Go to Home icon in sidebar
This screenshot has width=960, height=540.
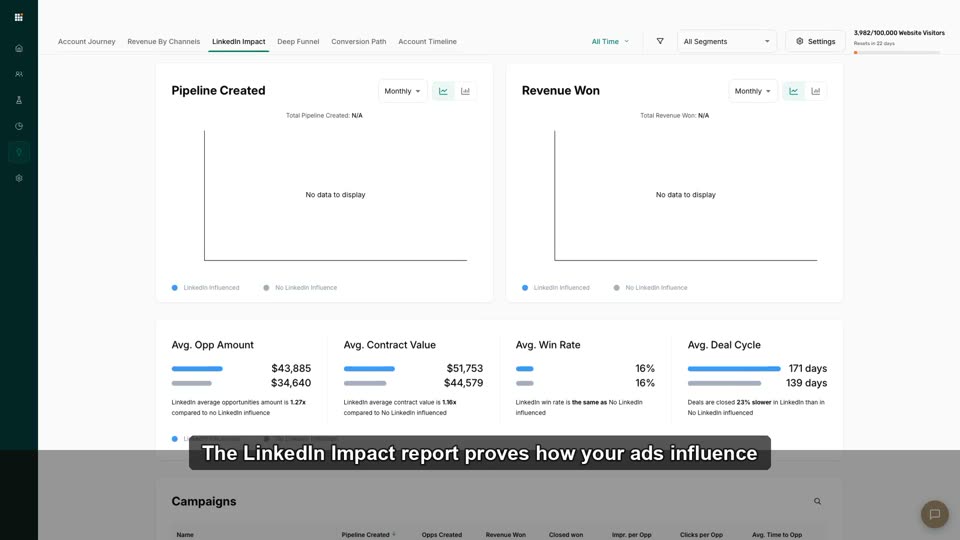[x=19, y=48]
